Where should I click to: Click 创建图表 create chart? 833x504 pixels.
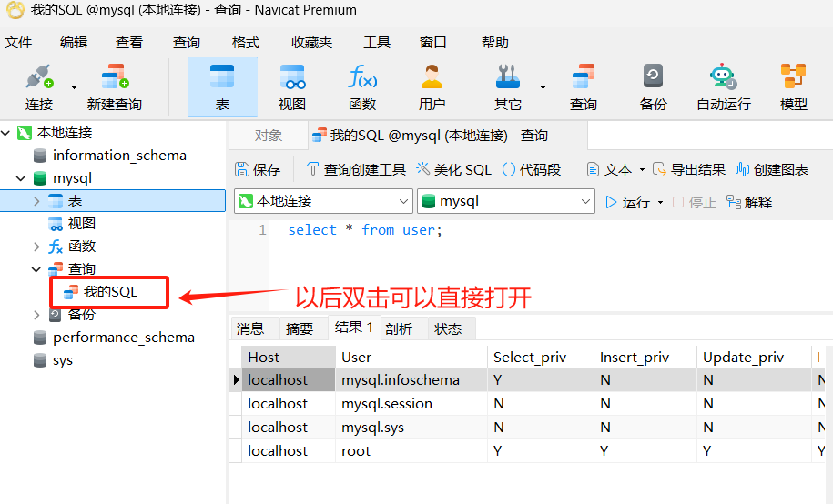(x=772, y=169)
